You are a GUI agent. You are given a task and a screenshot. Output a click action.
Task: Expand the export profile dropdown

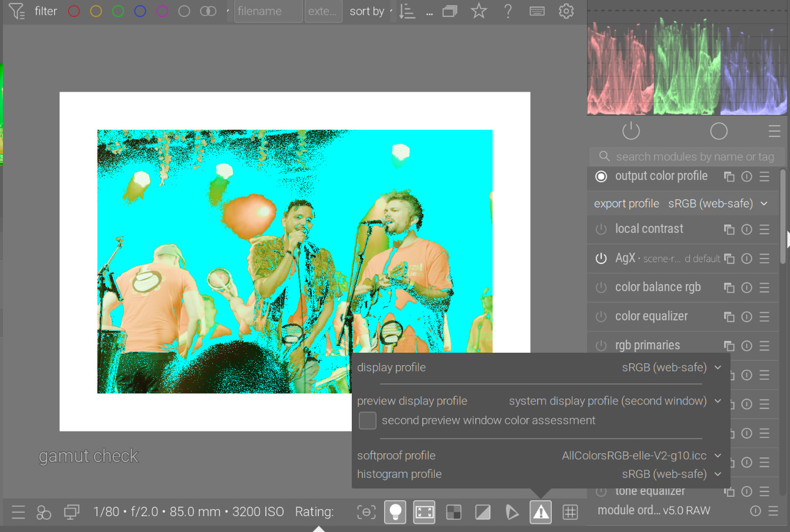717,203
